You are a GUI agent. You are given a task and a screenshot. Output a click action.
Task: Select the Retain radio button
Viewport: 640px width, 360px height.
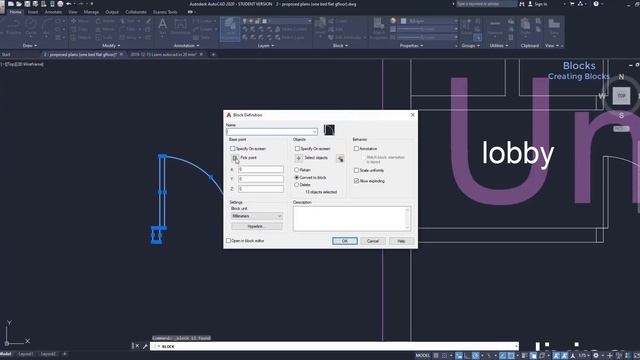(x=297, y=170)
